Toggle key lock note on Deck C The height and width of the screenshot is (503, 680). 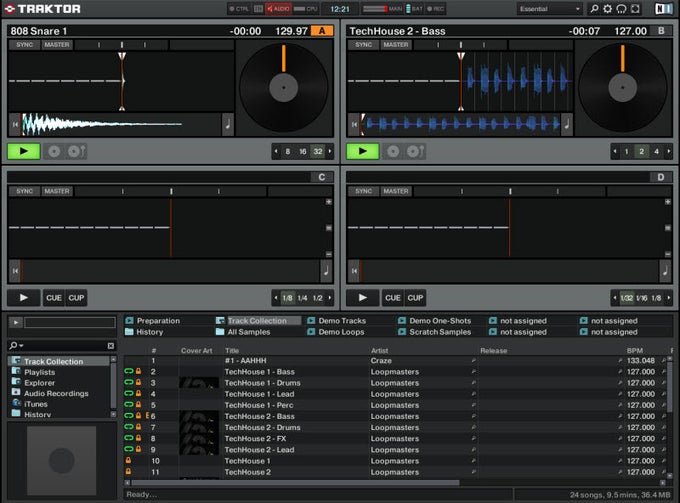[326, 271]
